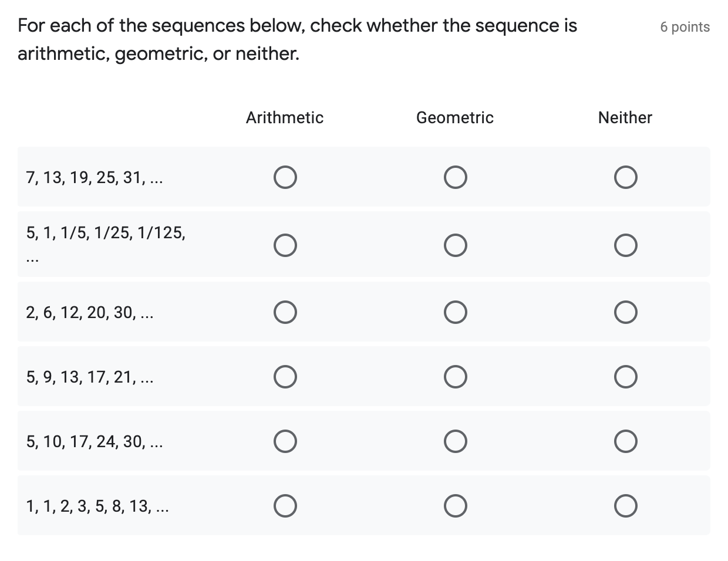
Task: Set 1, 1, 2, 3, 5, 8, 13 to Geometric
Action: point(456,505)
